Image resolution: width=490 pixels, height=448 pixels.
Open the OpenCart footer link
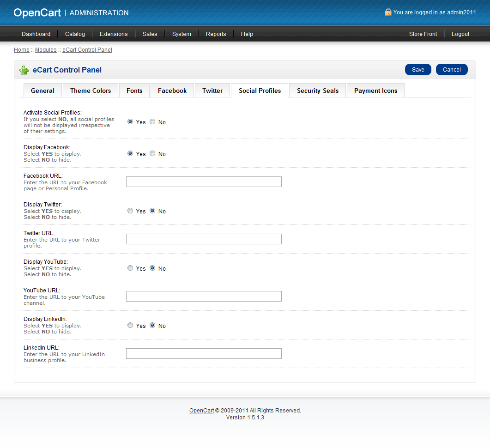[201, 411]
